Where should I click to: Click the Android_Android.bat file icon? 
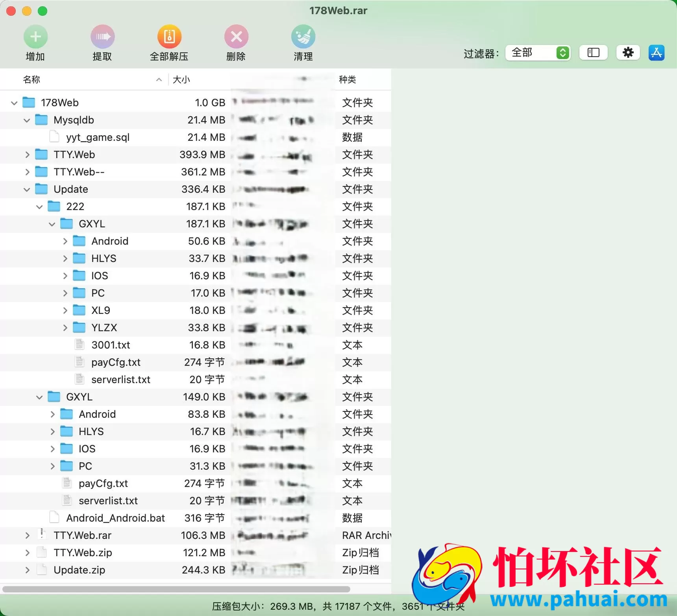tap(54, 518)
